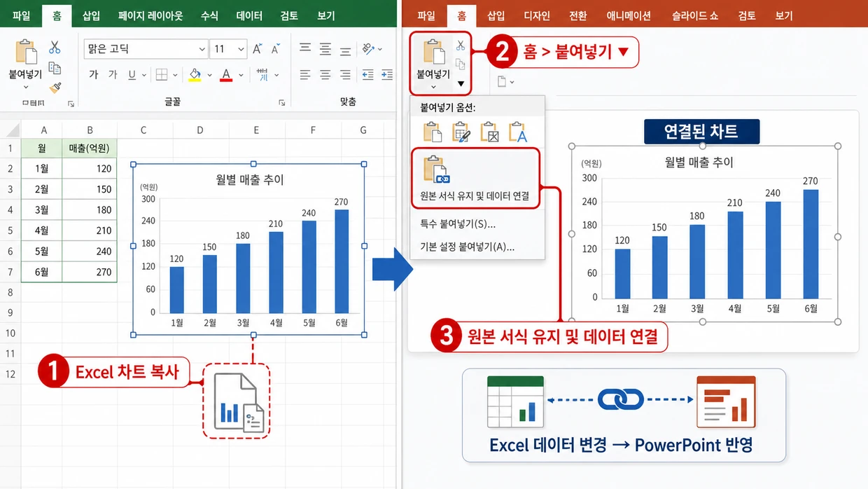The height and width of the screenshot is (489, 868).
Task: Decrease indent in Excel alignment group
Action: click(368, 75)
